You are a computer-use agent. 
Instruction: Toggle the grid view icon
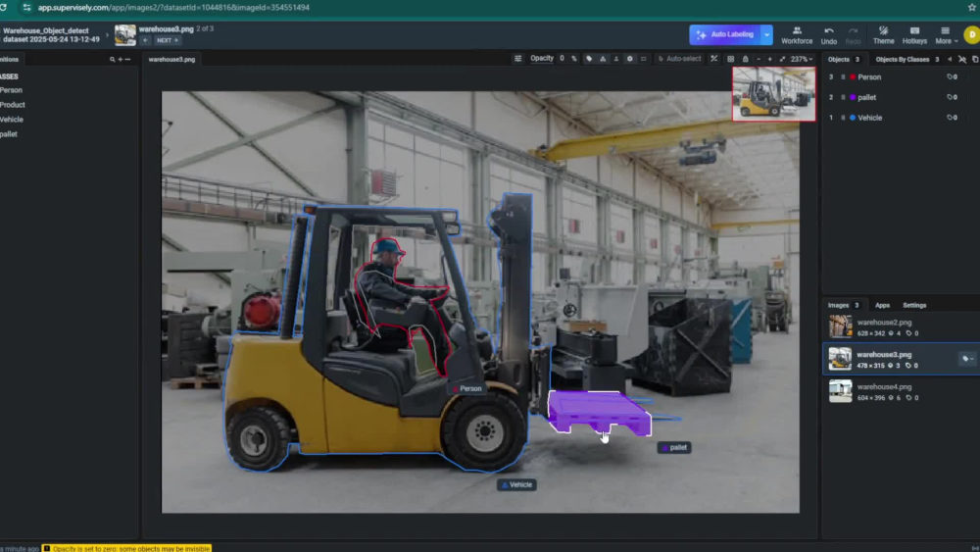coord(731,59)
